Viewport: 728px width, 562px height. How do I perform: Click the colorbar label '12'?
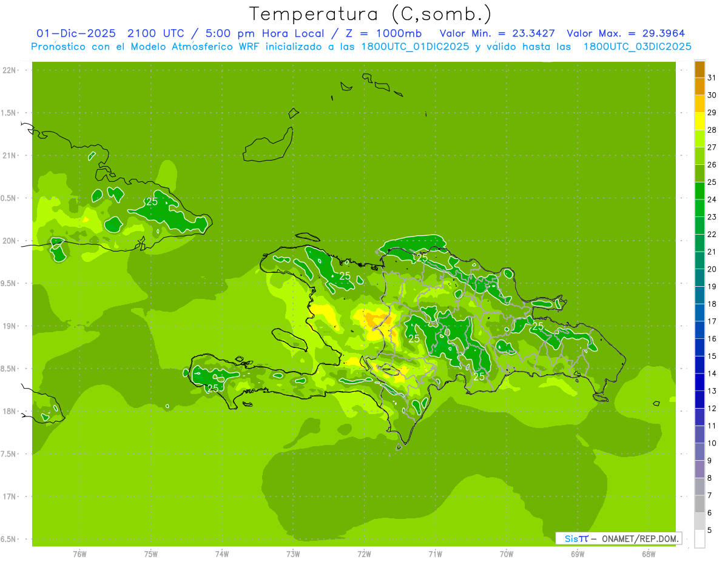click(712, 409)
